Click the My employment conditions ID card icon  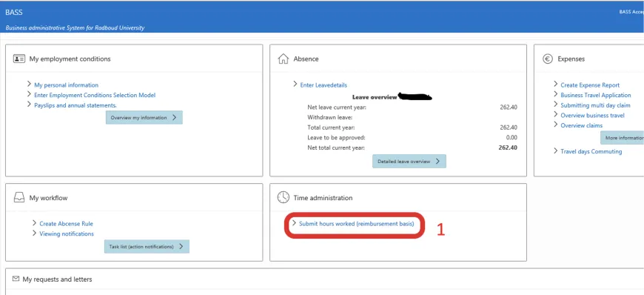pos(19,59)
